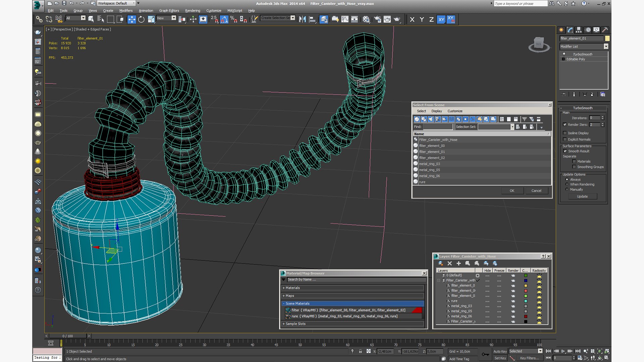Go to end frame of animation

pos(578,351)
